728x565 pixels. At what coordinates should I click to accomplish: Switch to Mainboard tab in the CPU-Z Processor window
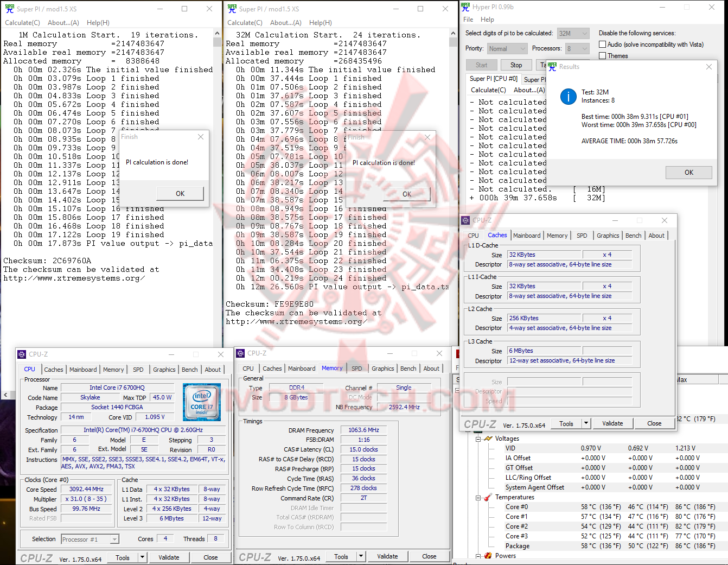83,370
